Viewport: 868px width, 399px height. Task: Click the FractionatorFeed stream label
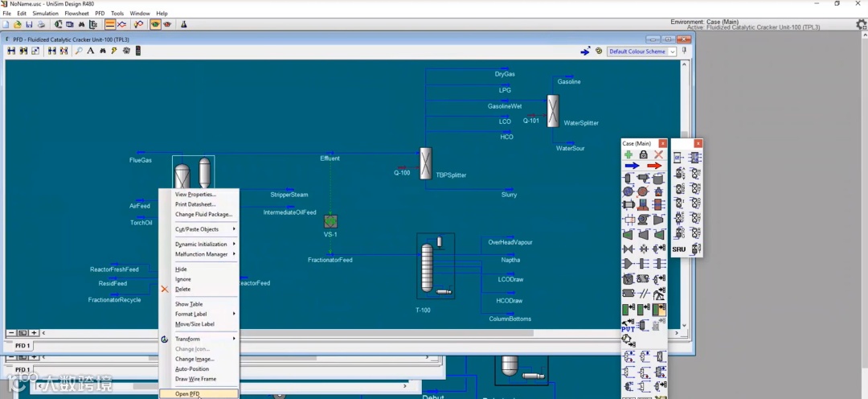(330, 260)
